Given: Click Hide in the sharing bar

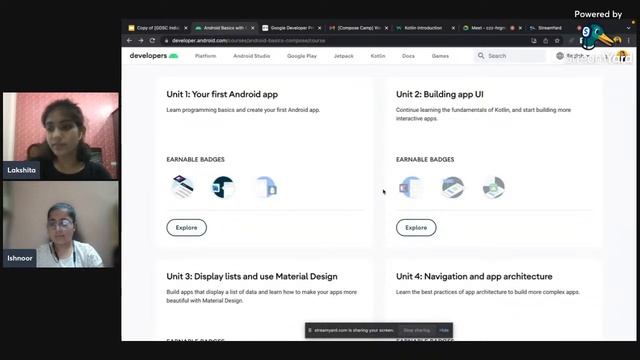Looking at the screenshot, I should coord(444,330).
